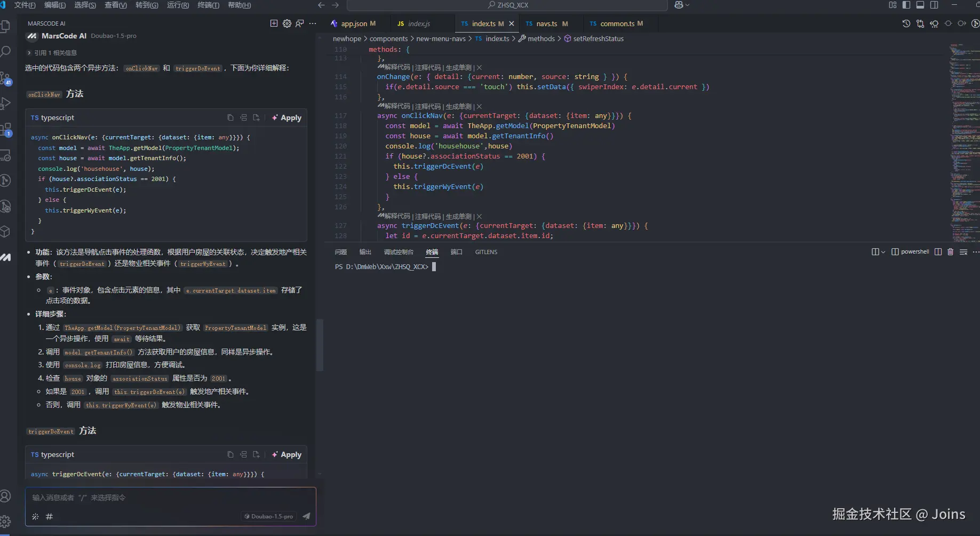
Task: Insert onClickNav code block at cursor
Action: pyautogui.click(x=243, y=117)
